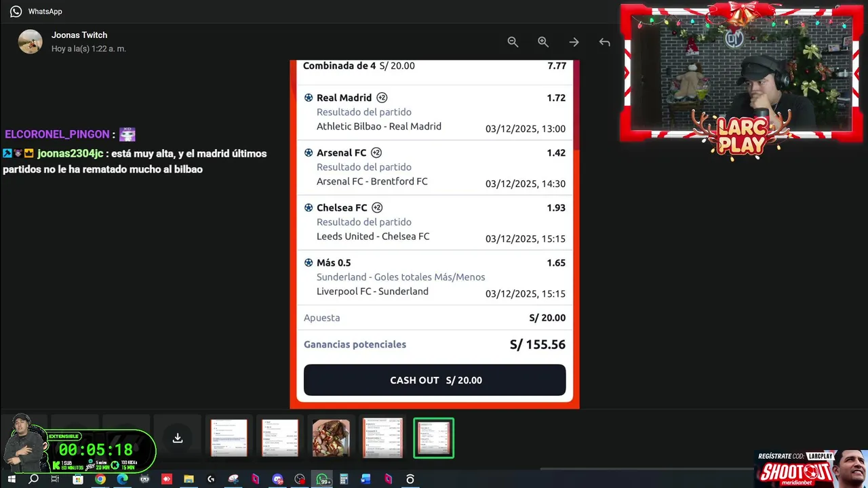Click 'Sunderland - Goles totales Más/Menos' text

pos(401,277)
